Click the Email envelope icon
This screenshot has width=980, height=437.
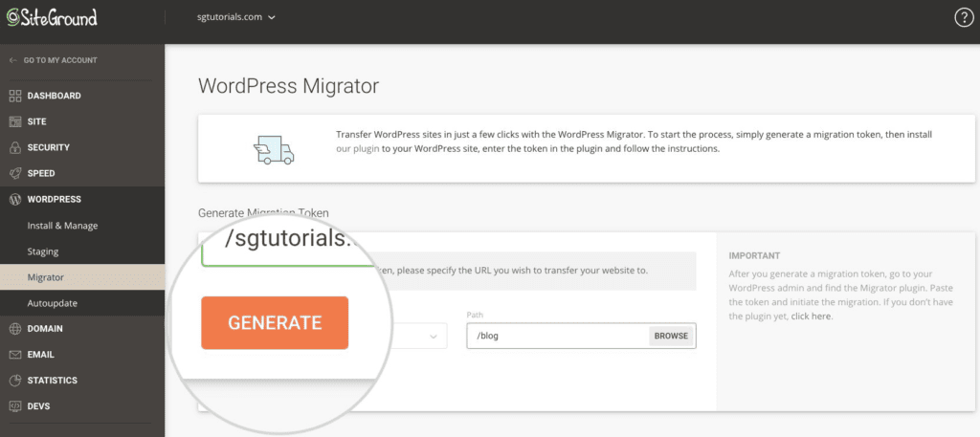[x=15, y=355]
